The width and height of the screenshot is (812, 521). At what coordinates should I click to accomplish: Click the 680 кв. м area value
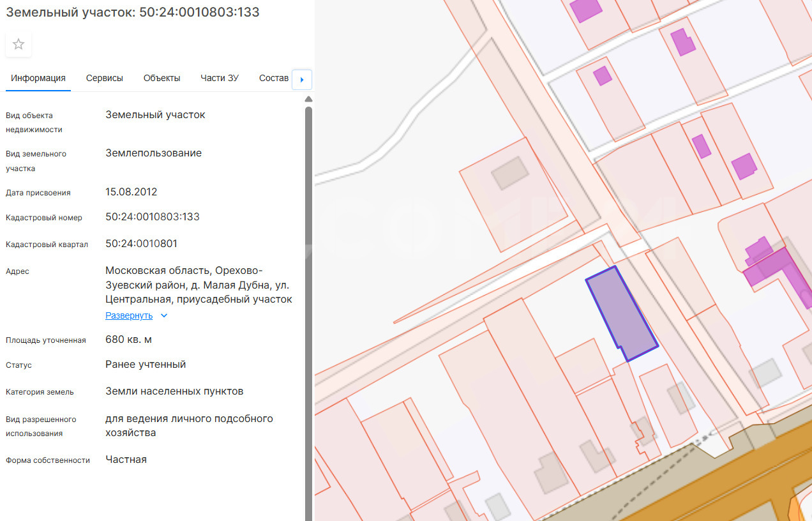pyautogui.click(x=128, y=340)
